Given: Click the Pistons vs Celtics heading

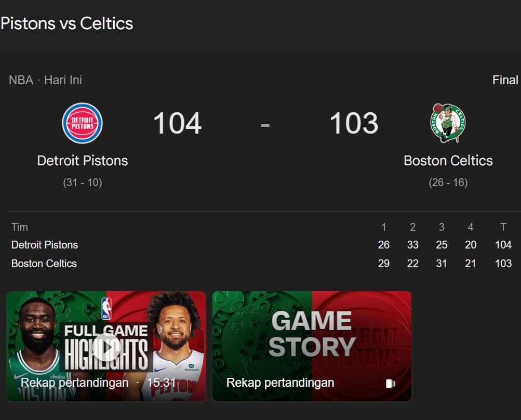Looking at the screenshot, I should (67, 23).
